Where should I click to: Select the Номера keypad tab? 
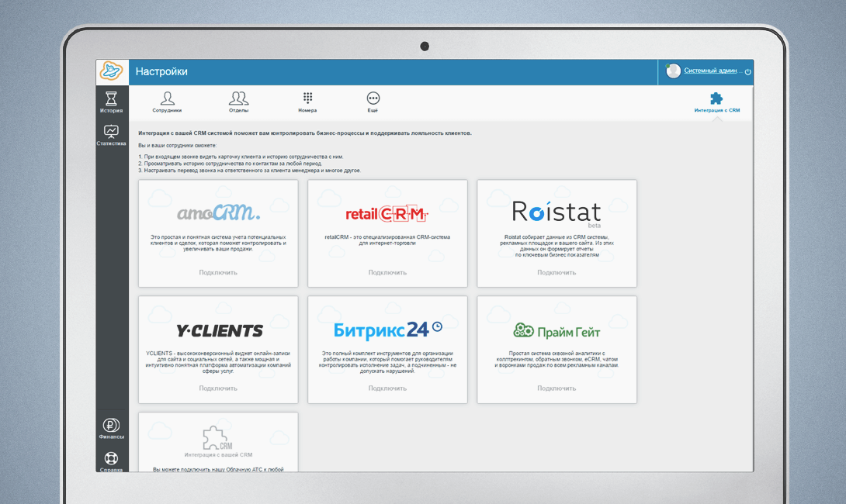(x=307, y=102)
